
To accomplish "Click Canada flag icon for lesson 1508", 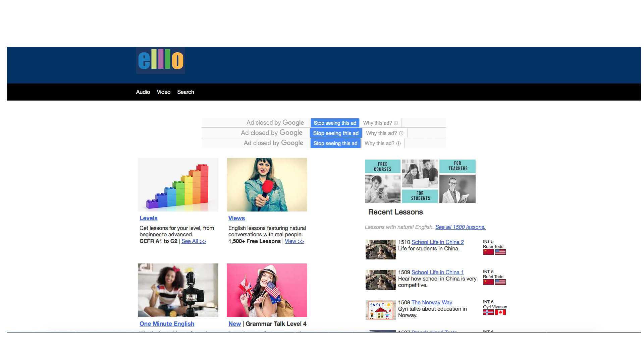I will point(500,312).
